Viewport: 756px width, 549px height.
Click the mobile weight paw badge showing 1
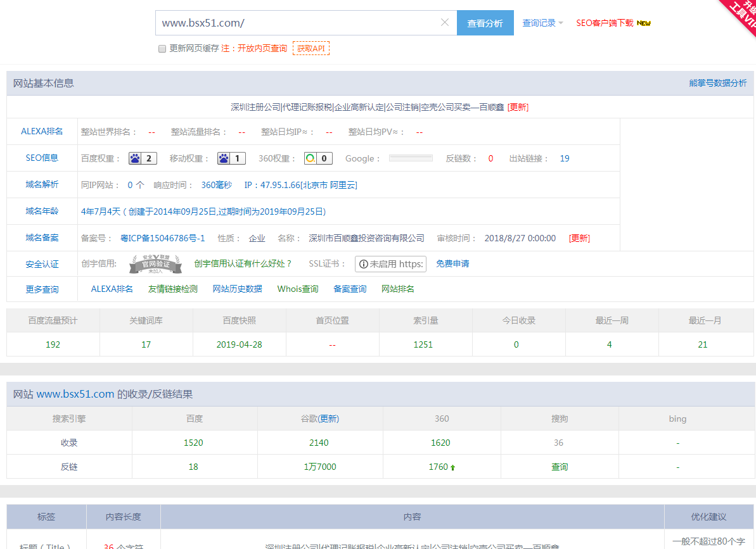tap(231, 158)
